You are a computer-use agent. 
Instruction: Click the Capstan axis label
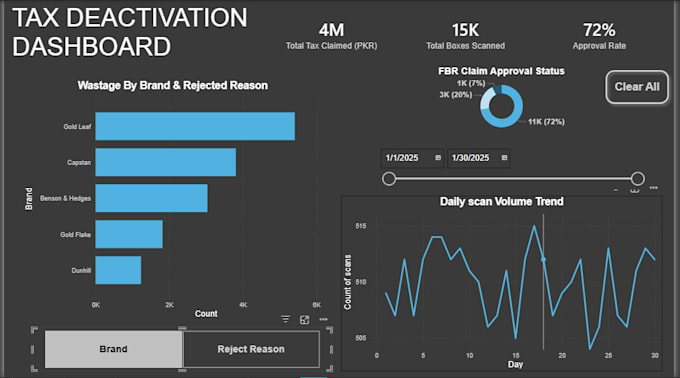point(79,163)
